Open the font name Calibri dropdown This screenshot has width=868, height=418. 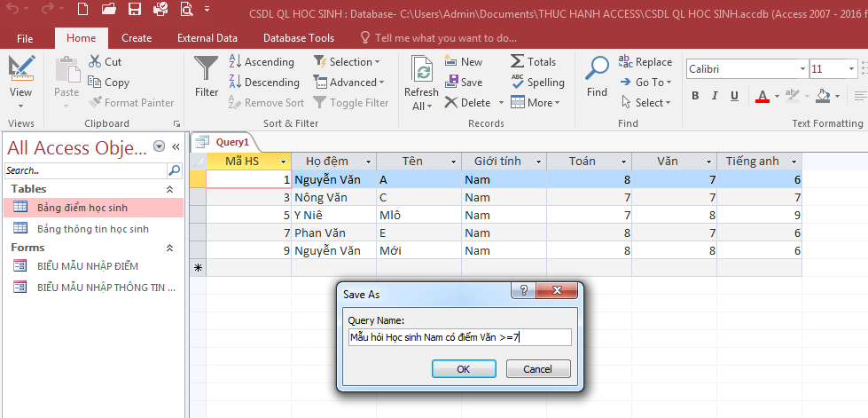click(802, 69)
